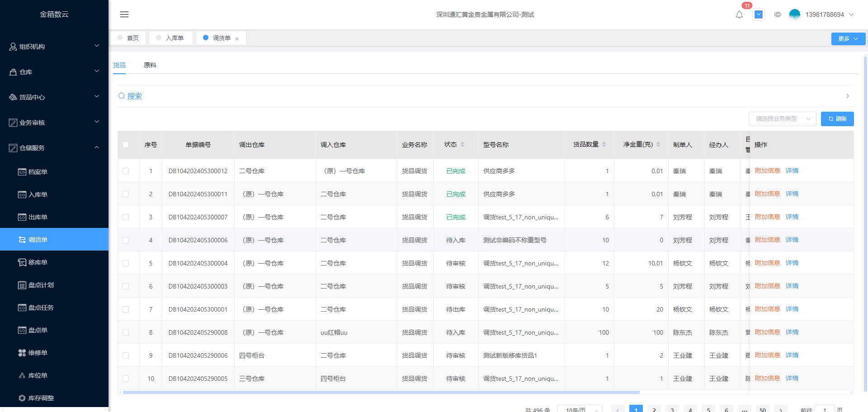The height and width of the screenshot is (412, 868).
Task: Check row DB104202405300012
Action: [126, 171]
